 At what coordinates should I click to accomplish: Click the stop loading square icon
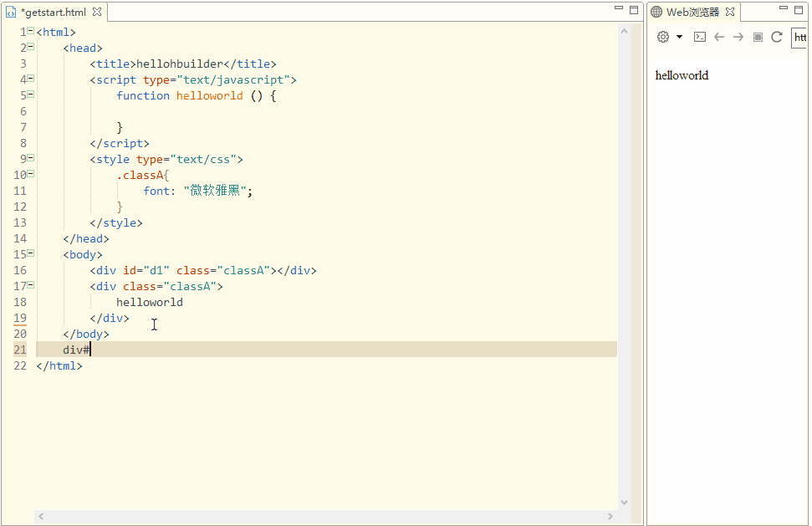758,37
